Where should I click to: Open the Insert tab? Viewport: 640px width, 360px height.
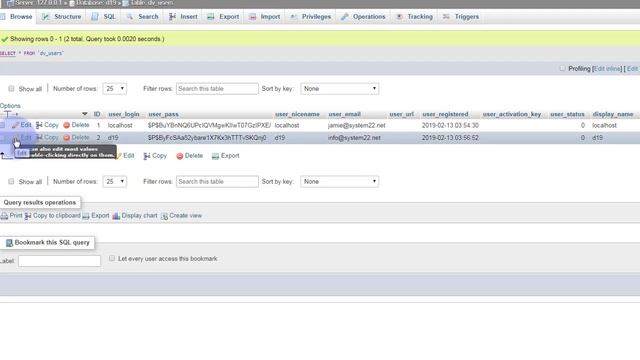pos(184,17)
